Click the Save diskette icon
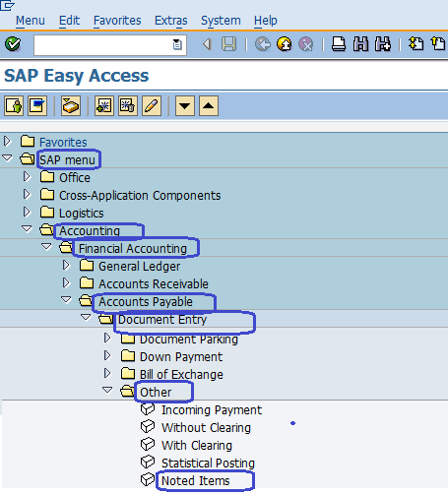Viewport: 448px width, 495px height. (x=228, y=44)
